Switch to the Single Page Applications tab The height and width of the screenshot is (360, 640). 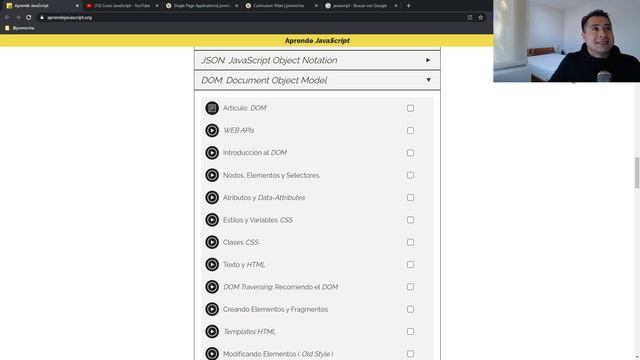[201, 6]
